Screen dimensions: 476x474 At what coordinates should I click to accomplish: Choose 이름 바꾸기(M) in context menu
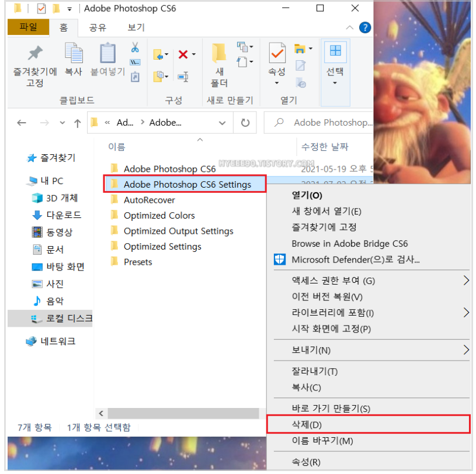pos(368,440)
